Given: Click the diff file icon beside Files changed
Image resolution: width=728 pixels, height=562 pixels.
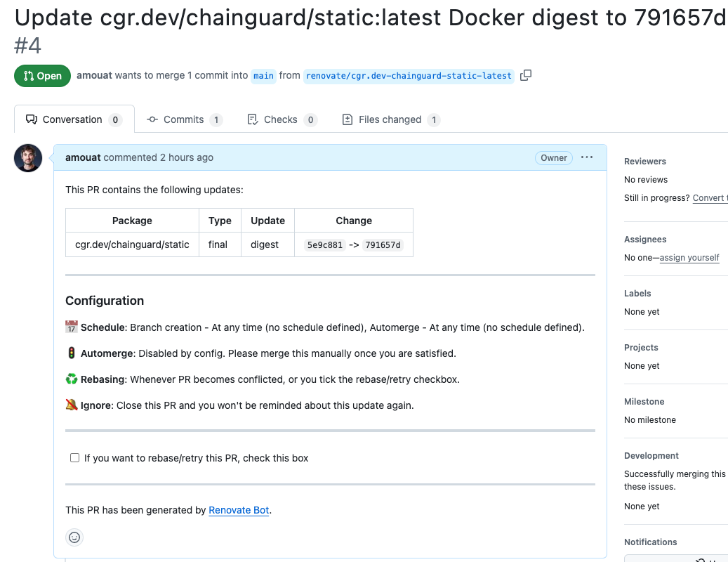Looking at the screenshot, I should coord(348,119).
